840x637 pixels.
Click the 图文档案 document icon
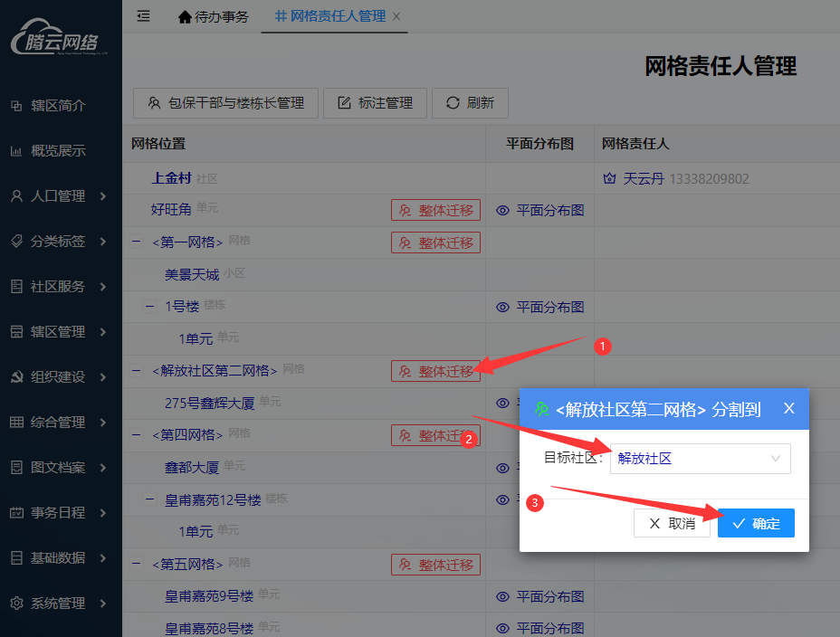pyautogui.click(x=16, y=467)
